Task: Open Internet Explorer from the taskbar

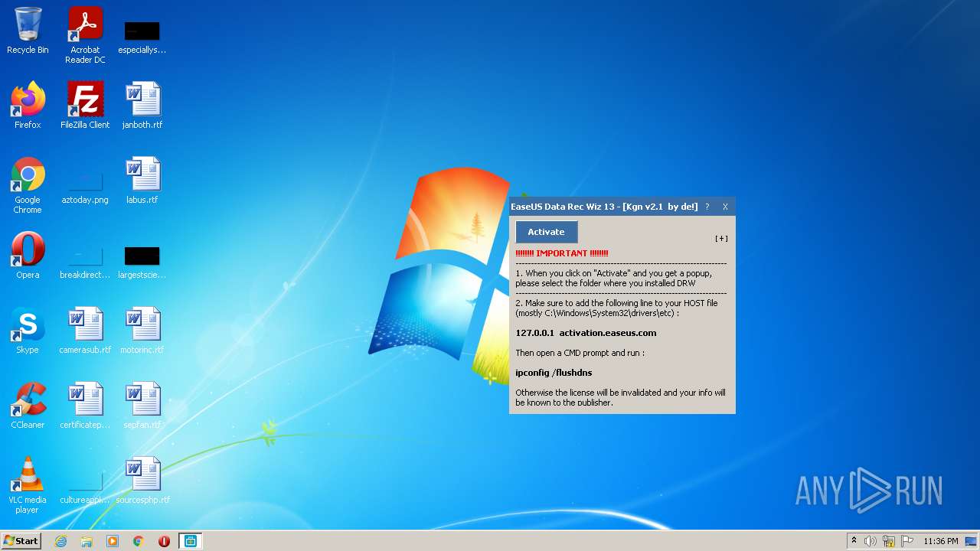Action: click(60, 541)
